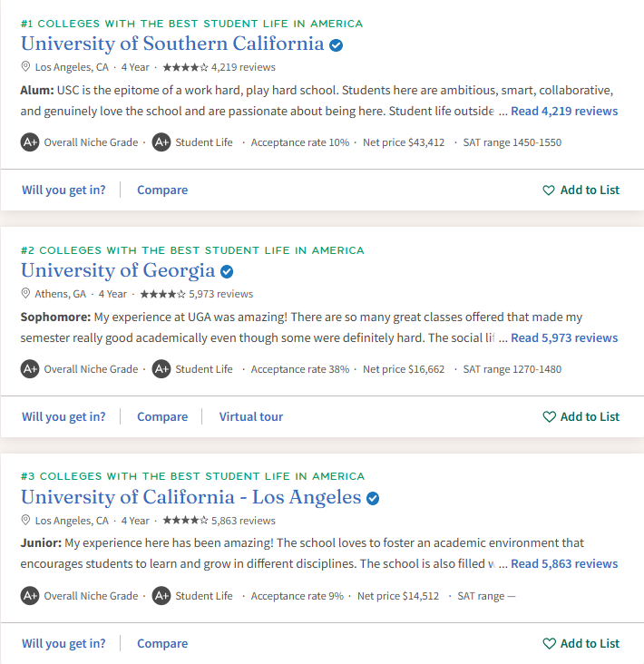Viewport: 644px width, 664px height.
Task: Open University of California - Los Angeles page
Action: (x=191, y=498)
